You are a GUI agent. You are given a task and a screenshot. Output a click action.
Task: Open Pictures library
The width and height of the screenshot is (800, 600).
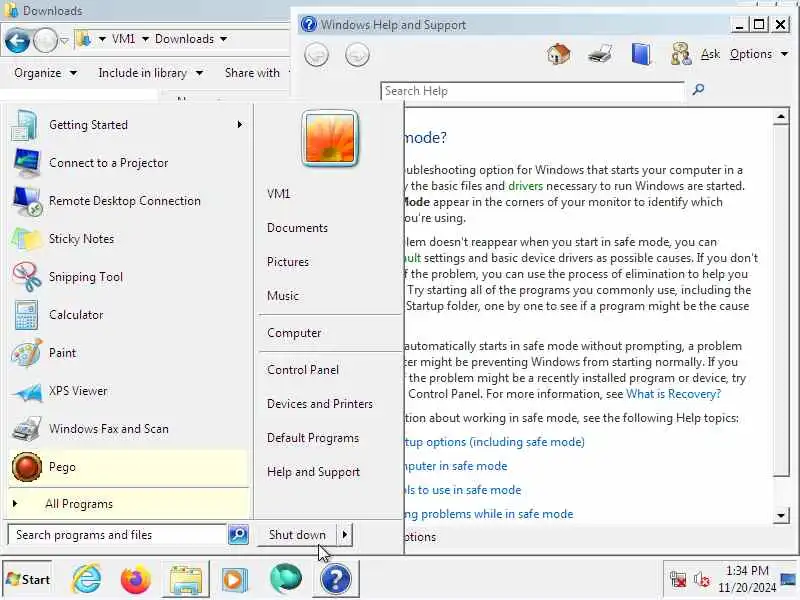[x=288, y=262]
